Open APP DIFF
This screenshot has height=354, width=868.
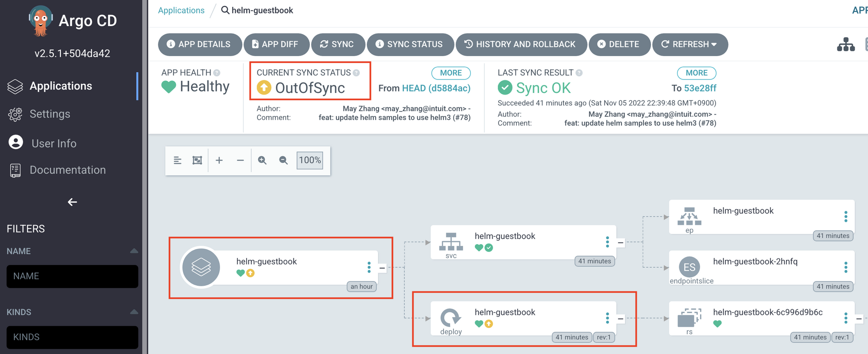point(276,44)
